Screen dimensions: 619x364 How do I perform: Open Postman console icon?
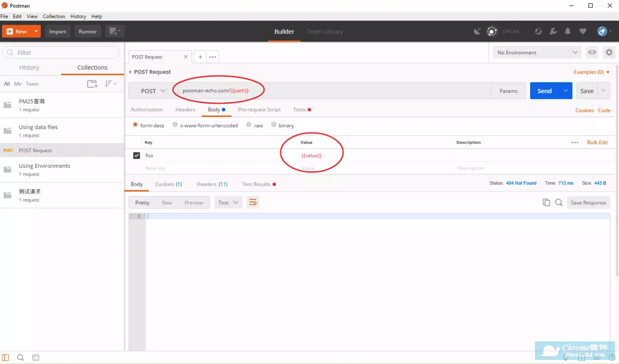36,358
